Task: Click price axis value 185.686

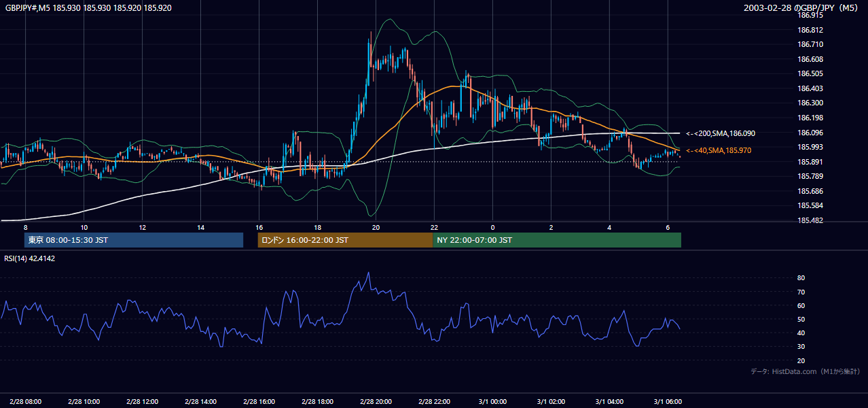Action: coord(810,191)
